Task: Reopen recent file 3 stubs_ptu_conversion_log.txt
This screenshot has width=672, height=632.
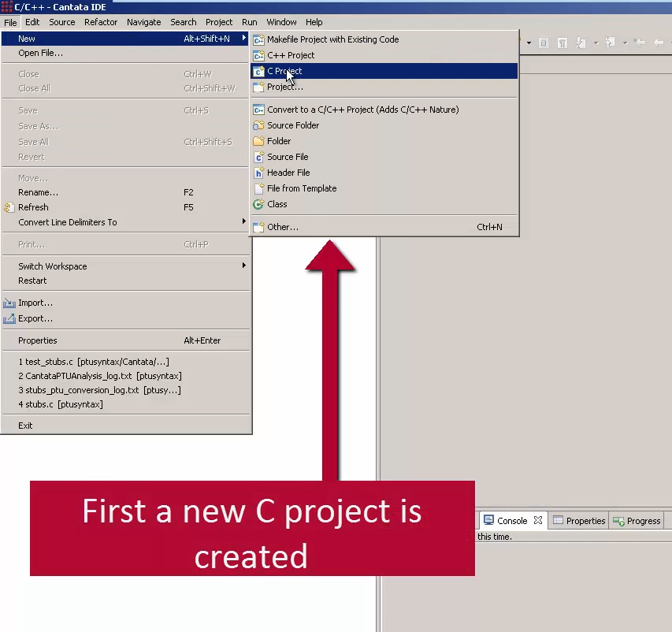Action: point(124,390)
